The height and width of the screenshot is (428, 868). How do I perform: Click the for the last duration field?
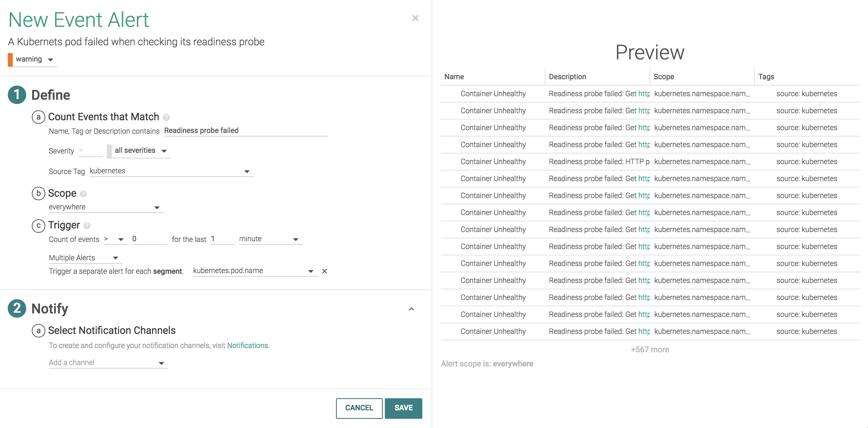[x=222, y=239]
